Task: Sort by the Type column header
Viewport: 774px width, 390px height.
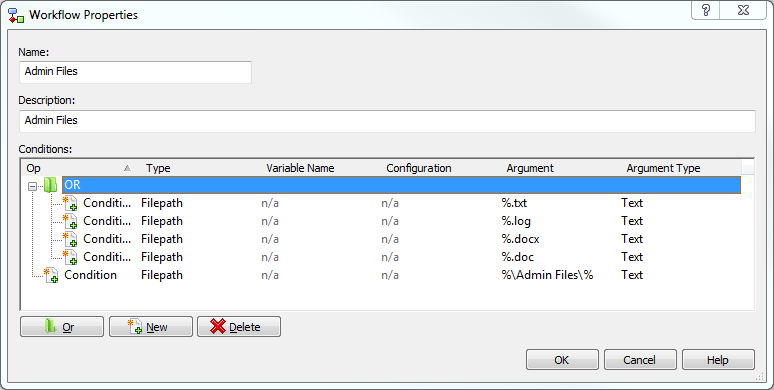Action: (201, 168)
